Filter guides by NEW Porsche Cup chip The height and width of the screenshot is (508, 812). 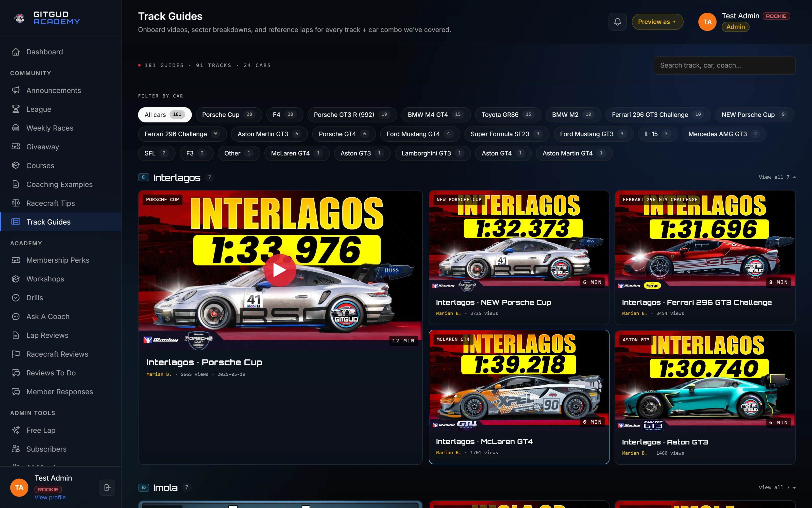tap(755, 115)
